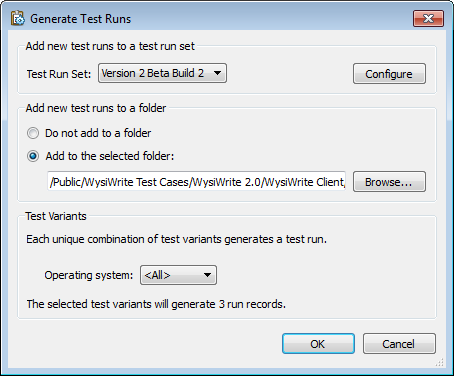Image resolution: width=454 pixels, height=376 pixels.
Task: Select the Add to the selected folder radio button
Action: coord(33,156)
